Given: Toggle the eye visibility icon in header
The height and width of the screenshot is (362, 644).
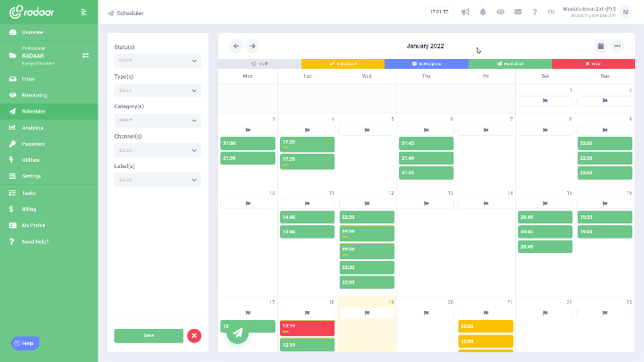Looking at the screenshot, I should (x=500, y=13).
